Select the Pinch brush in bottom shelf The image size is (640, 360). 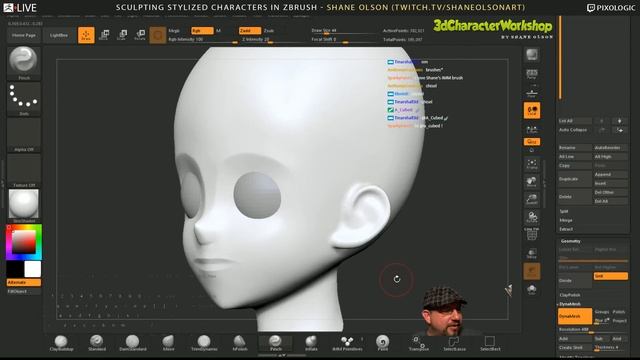pos(276,343)
